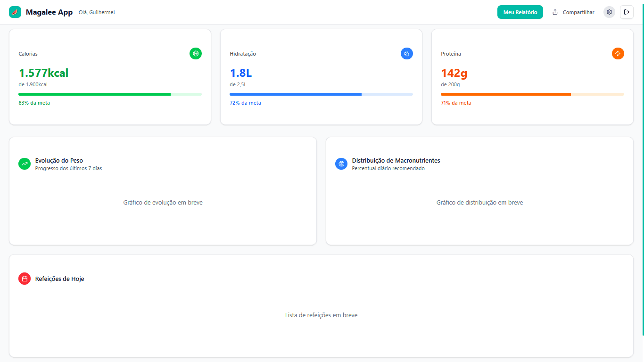The width and height of the screenshot is (644, 362).
Task: Click the Compartilhar button
Action: coord(573,12)
